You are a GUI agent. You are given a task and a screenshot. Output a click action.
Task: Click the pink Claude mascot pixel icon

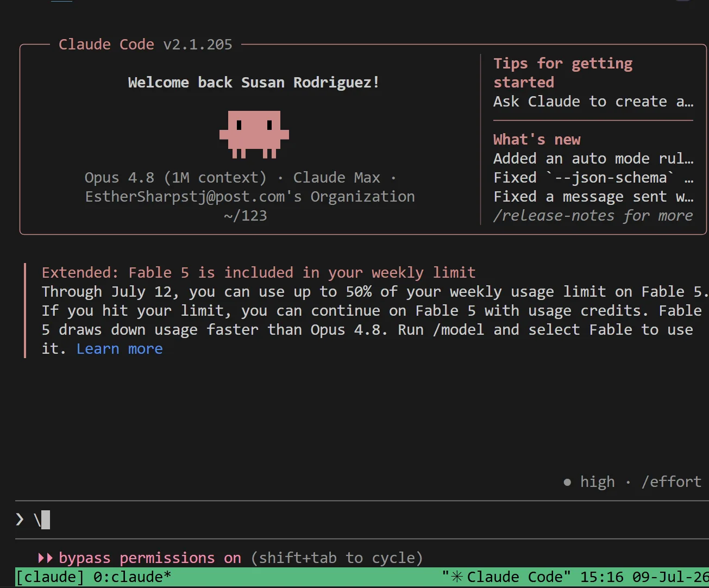[254, 134]
